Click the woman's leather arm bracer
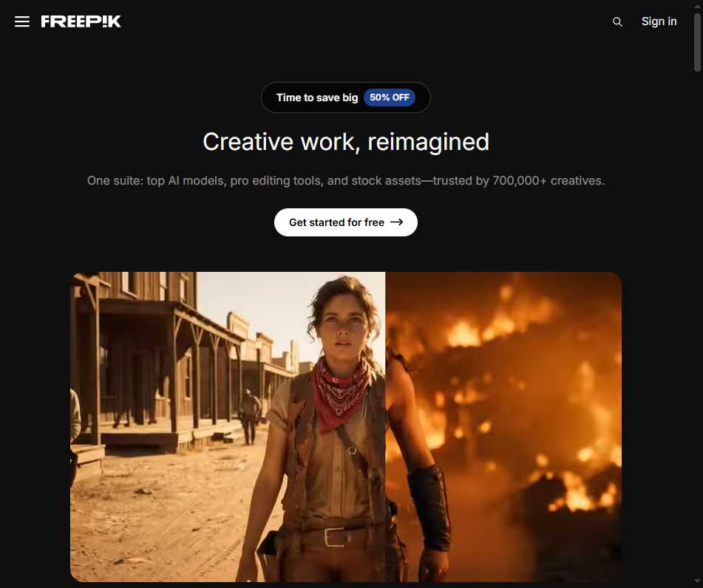Screen dimensions: 703x588 tap(428, 505)
